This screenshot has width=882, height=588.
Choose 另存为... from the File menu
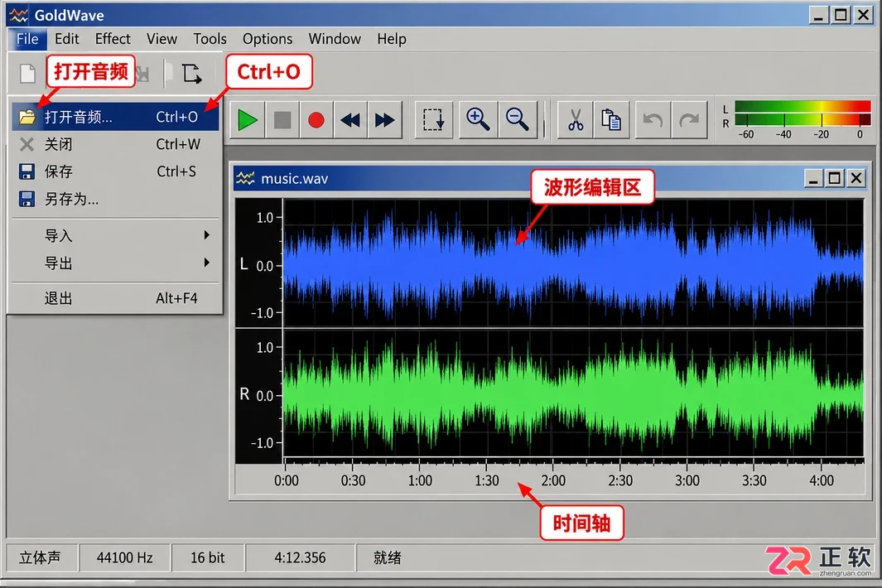pos(115,200)
